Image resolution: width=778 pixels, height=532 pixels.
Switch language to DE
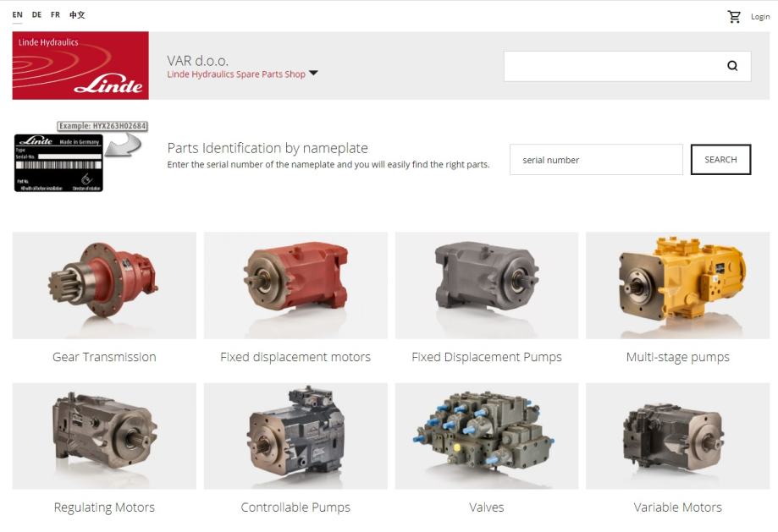click(x=36, y=15)
